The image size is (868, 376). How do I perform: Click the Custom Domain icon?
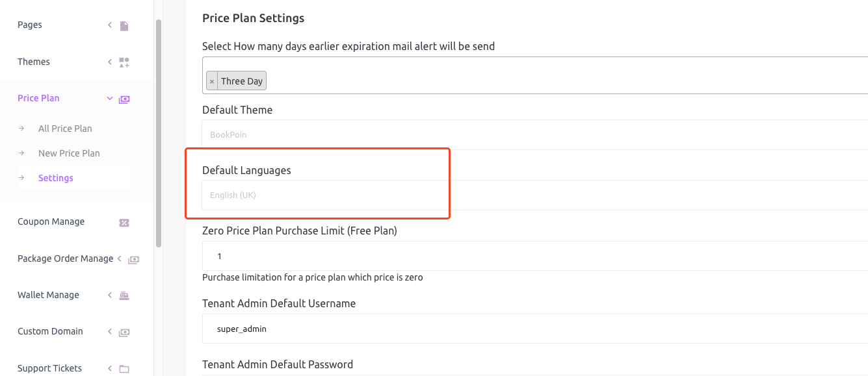click(124, 332)
